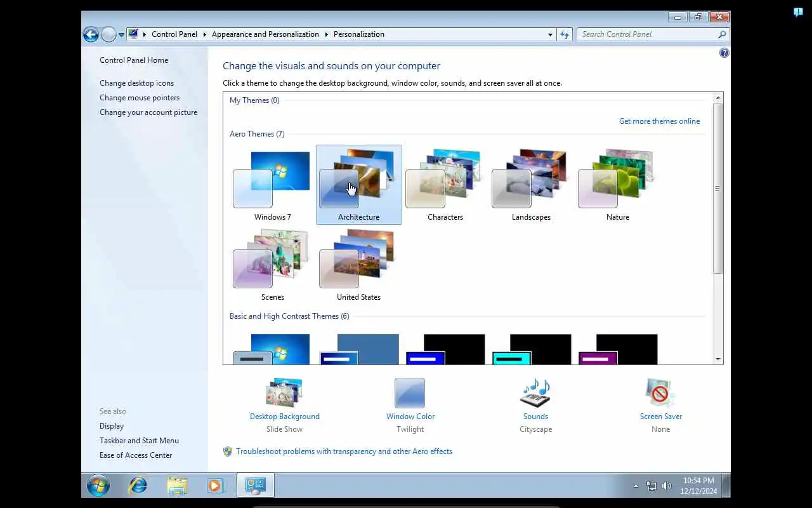The height and width of the screenshot is (508, 812).
Task: Open Display under See also
Action: click(112, 426)
